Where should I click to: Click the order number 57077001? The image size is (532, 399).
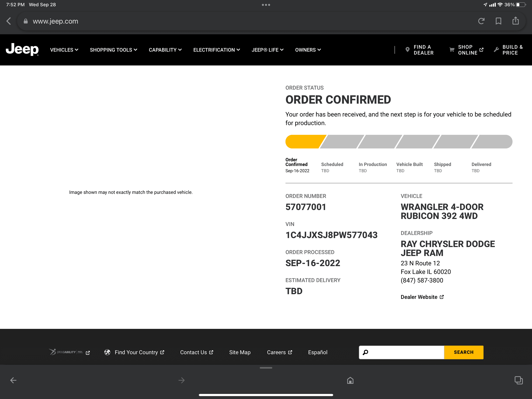point(306,207)
